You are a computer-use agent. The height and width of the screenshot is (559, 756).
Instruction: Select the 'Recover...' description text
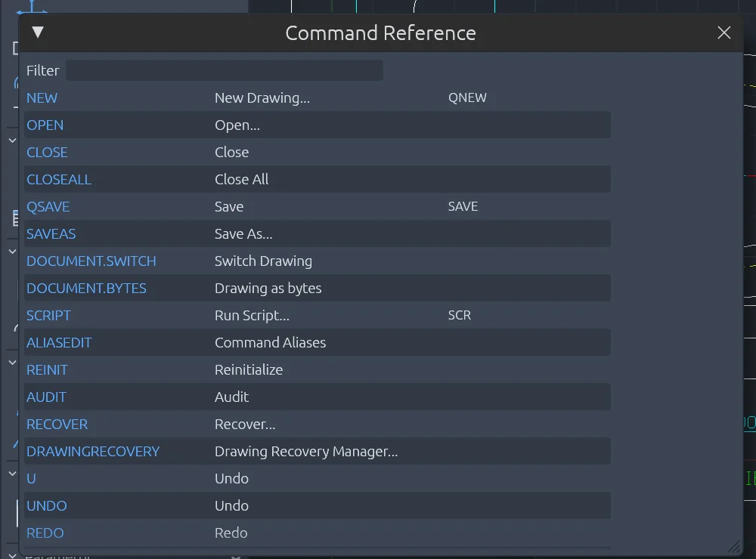coord(245,425)
